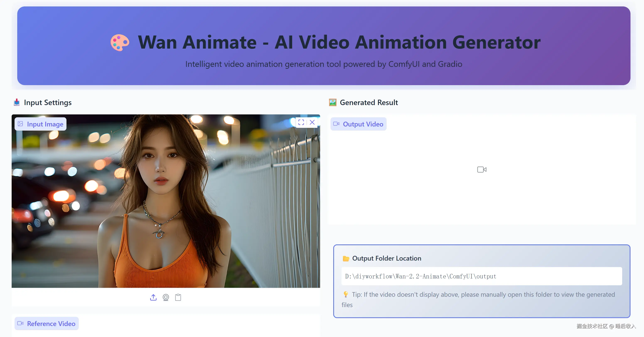644x337 pixels.
Task: Click the uploaded portrait input image
Action: click(x=166, y=201)
